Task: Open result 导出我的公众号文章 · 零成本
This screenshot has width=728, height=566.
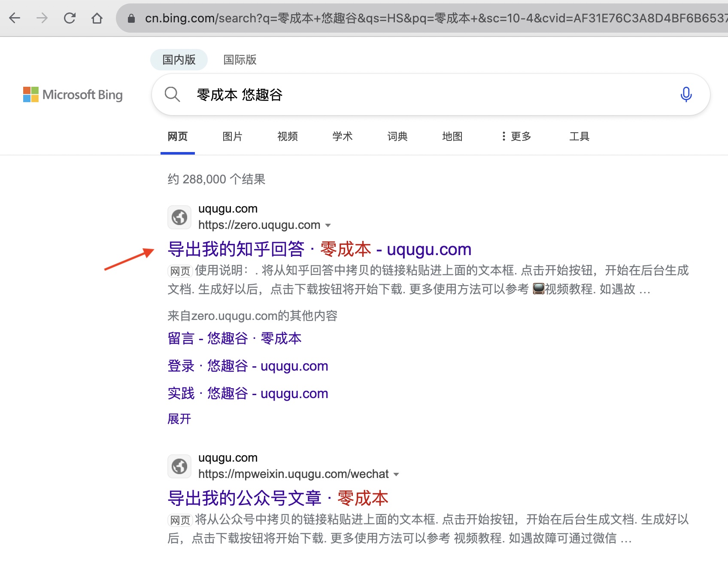Action: coord(278,498)
